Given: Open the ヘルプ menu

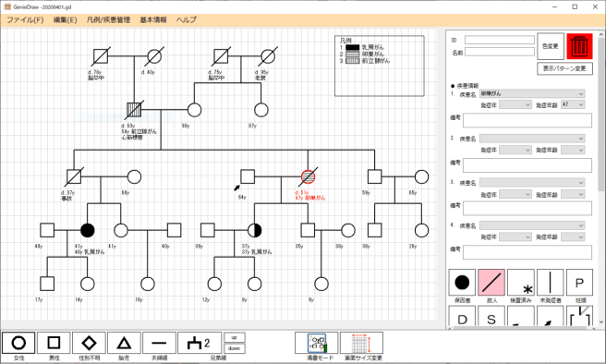Looking at the screenshot, I should click(187, 19).
